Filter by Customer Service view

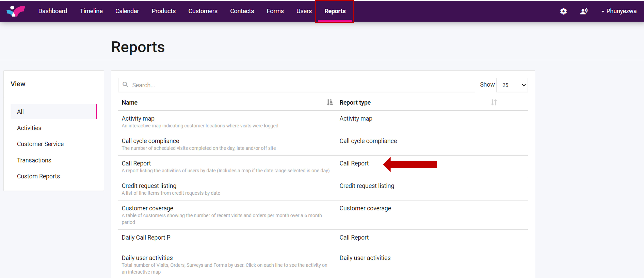[40, 144]
